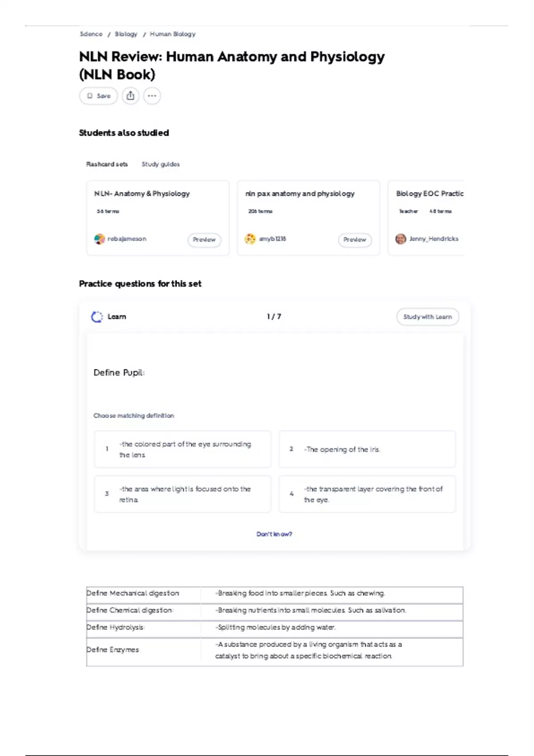
Task: Select answer 1 about colored part of eye
Action: (182, 449)
